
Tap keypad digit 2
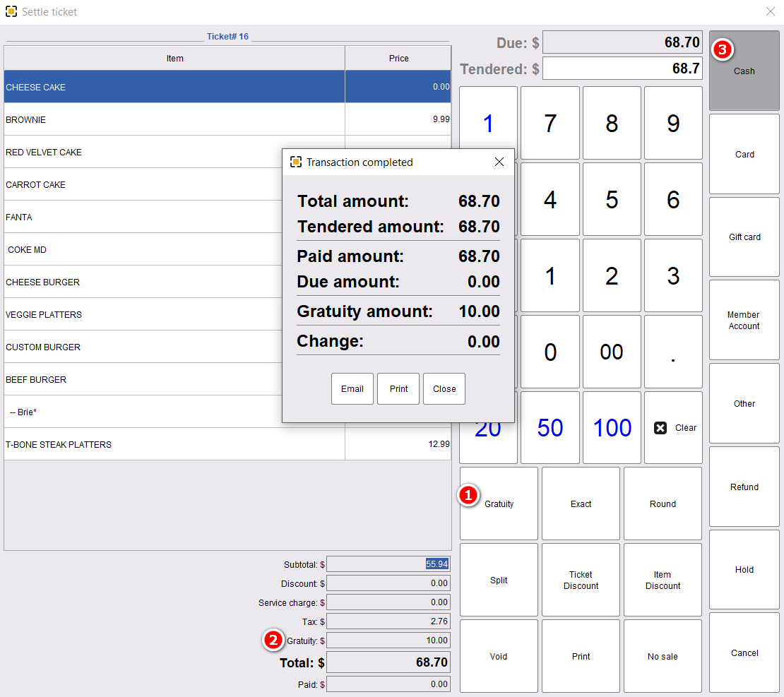point(612,275)
